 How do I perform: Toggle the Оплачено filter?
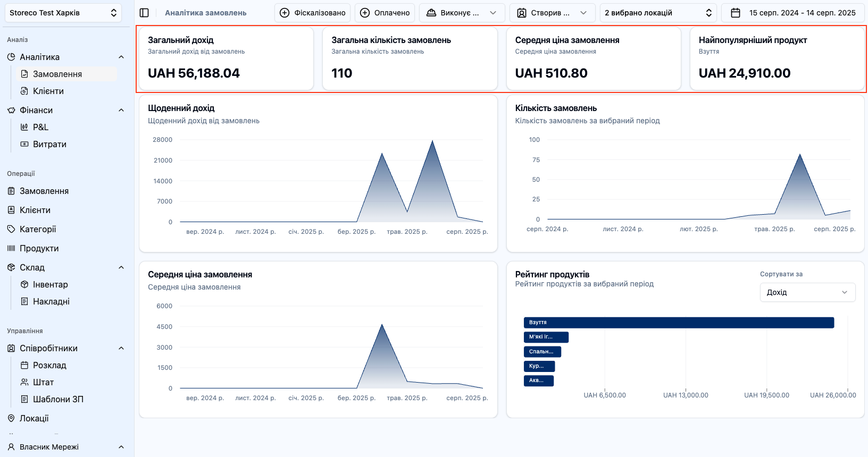coord(385,13)
